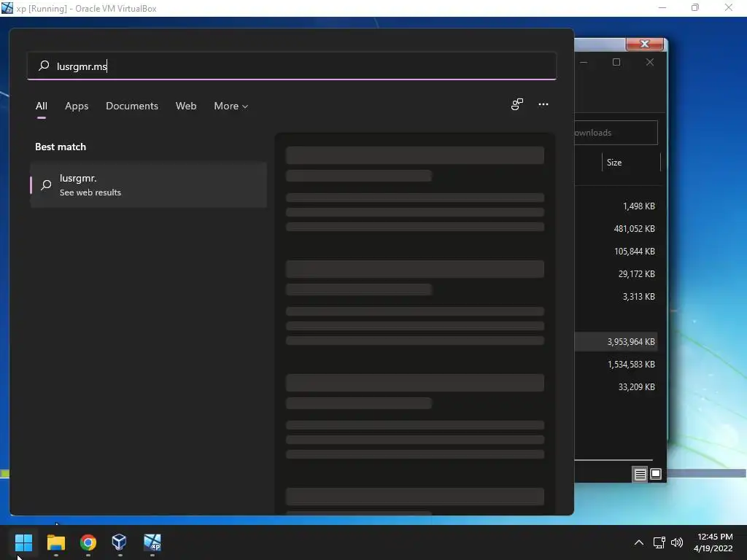
Task: Focus the lusrgmr.ms search field
Action: (292, 66)
